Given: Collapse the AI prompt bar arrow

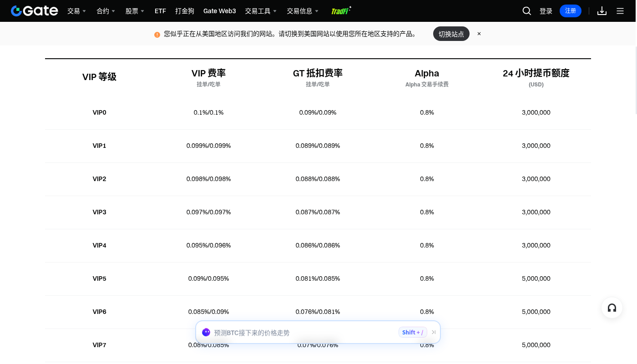Looking at the screenshot, I should click(x=434, y=333).
